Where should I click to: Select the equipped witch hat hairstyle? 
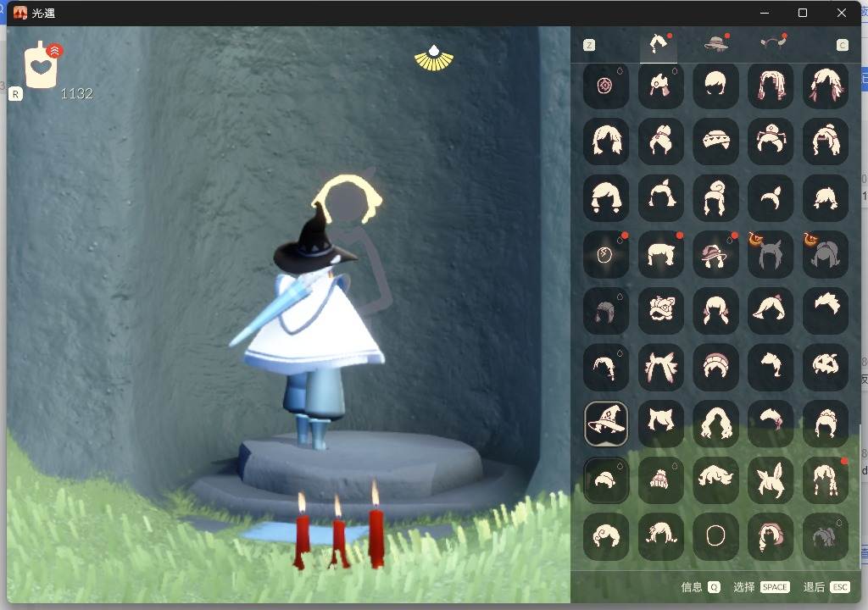[605, 424]
